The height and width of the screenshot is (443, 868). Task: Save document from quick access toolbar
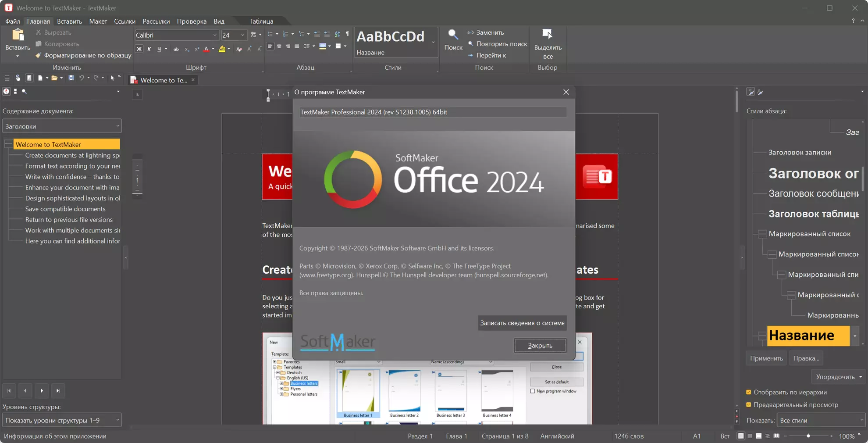(71, 78)
